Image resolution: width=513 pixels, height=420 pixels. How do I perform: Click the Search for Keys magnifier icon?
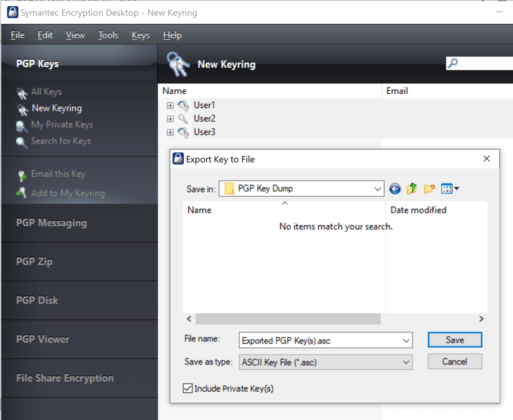(22, 142)
